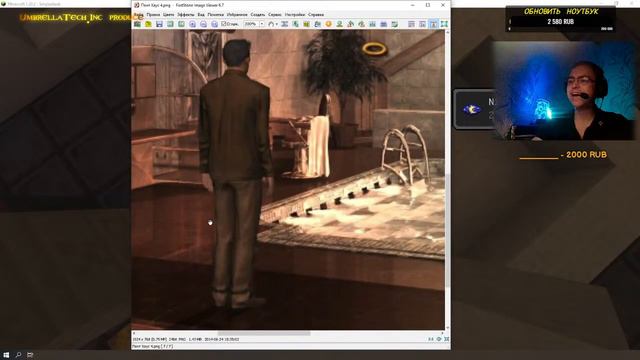Image resolution: width=640 pixels, height=360 pixels.
Task: Click the scroll left arrow of image
Action: click(x=134, y=333)
